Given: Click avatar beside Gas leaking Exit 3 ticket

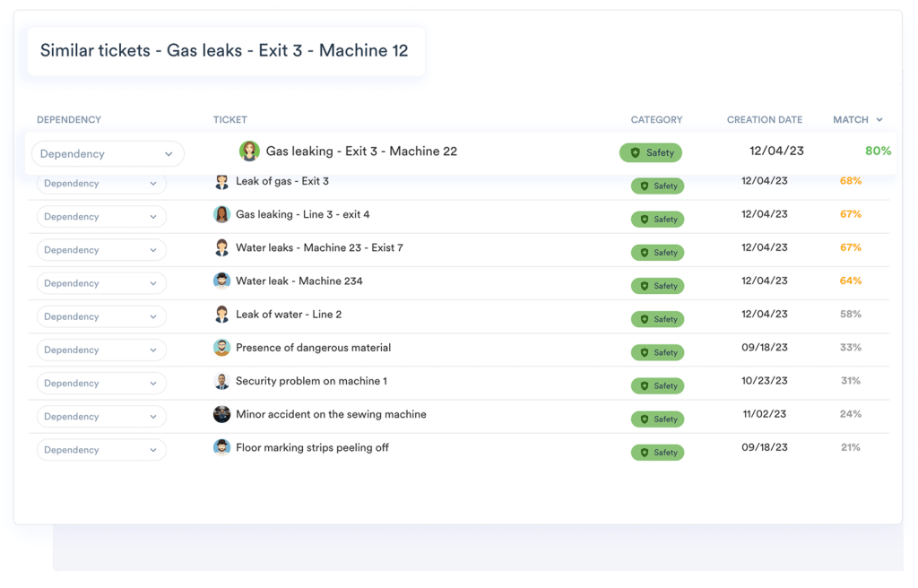Looking at the screenshot, I should pyautogui.click(x=249, y=151).
